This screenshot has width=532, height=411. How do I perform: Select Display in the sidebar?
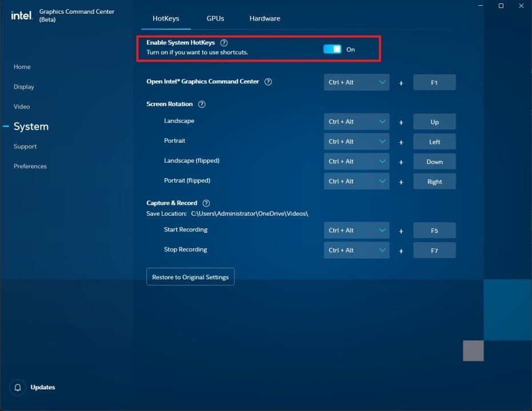23,87
